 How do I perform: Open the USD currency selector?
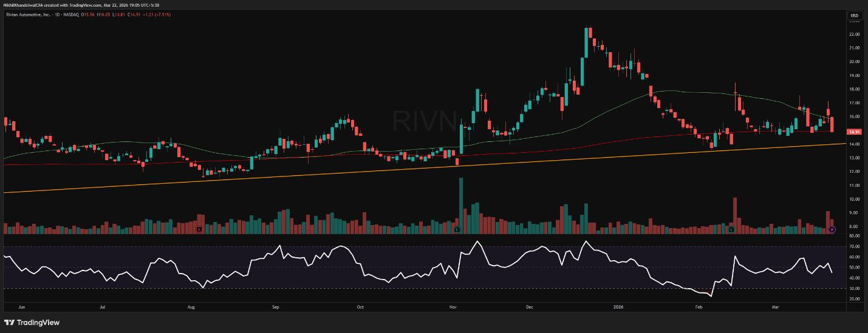pyautogui.click(x=853, y=15)
